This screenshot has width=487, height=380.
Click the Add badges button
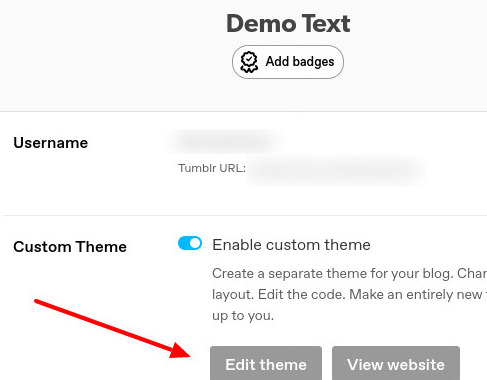click(288, 62)
